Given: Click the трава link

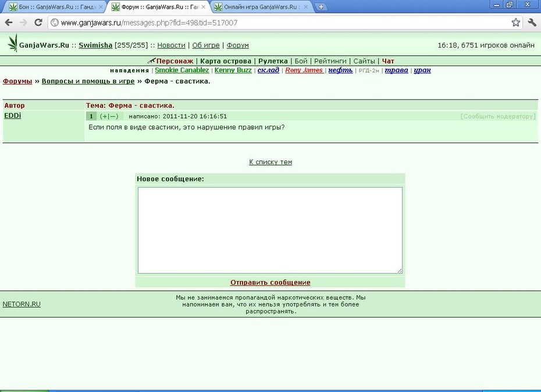Looking at the screenshot, I should coord(396,70).
